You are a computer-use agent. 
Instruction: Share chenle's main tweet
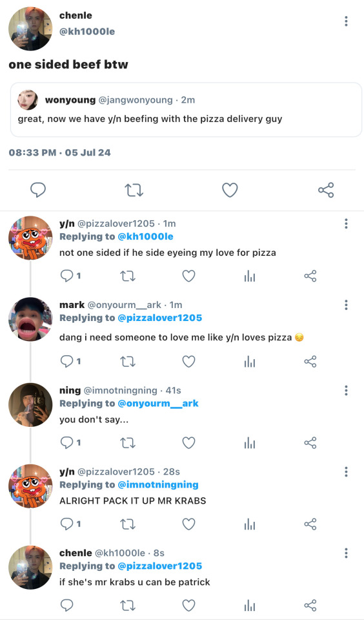(326, 190)
